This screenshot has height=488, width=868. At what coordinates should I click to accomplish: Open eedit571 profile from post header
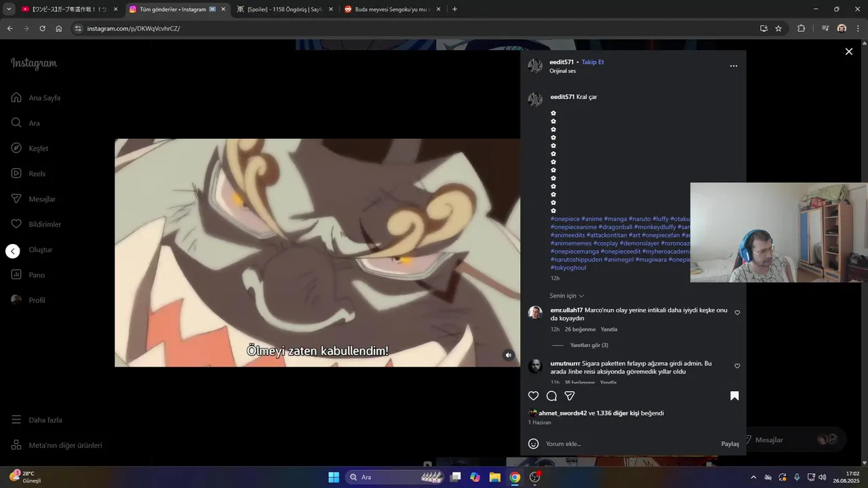click(x=561, y=62)
